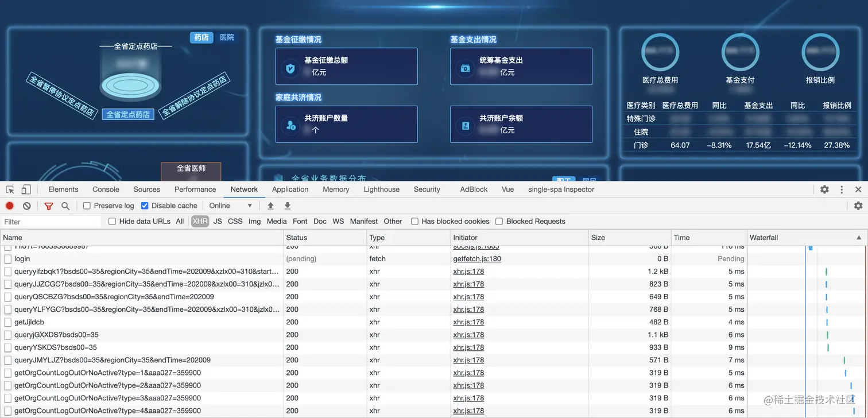The width and height of the screenshot is (868, 418).
Task: Click the shield icon in 基金征缴总额 card
Action: click(x=290, y=69)
